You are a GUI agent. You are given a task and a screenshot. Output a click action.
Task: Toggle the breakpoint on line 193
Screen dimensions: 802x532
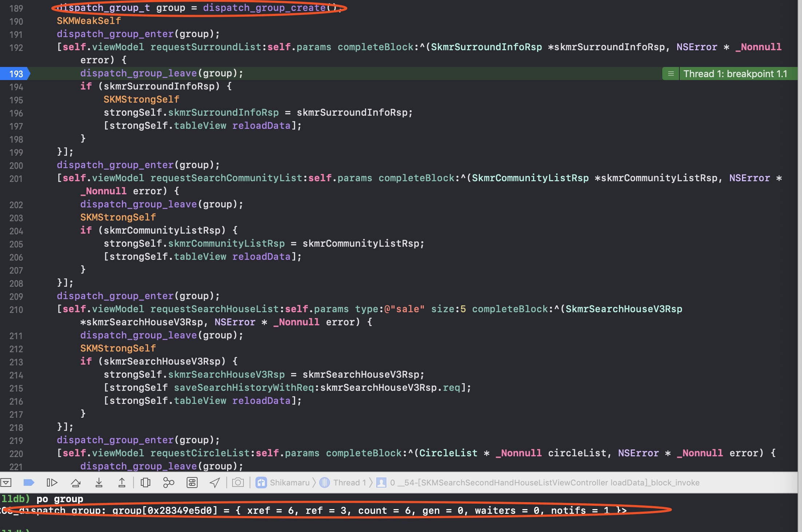click(x=15, y=74)
